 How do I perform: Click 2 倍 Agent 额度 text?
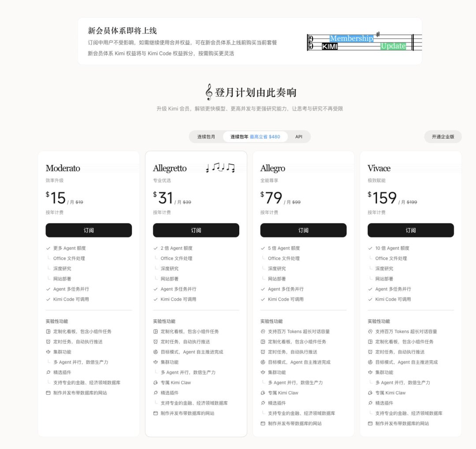pyautogui.click(x=176, y=248)
